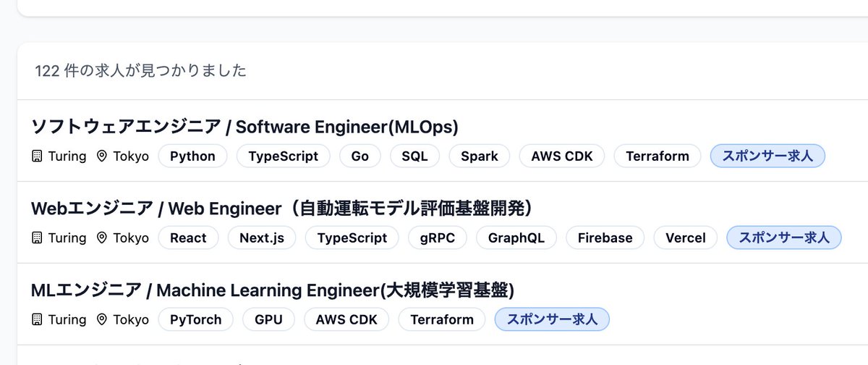
Task: Select the Python tag in MLOps job
Action: coord(192,156)
